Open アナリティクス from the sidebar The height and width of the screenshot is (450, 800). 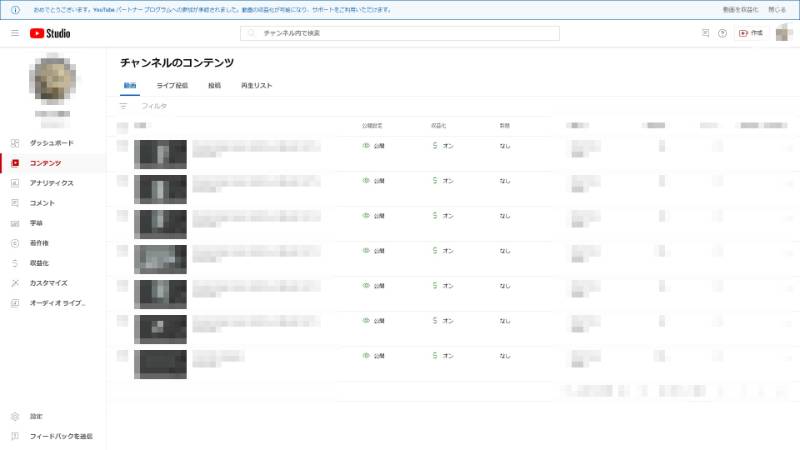coord(53,183)
